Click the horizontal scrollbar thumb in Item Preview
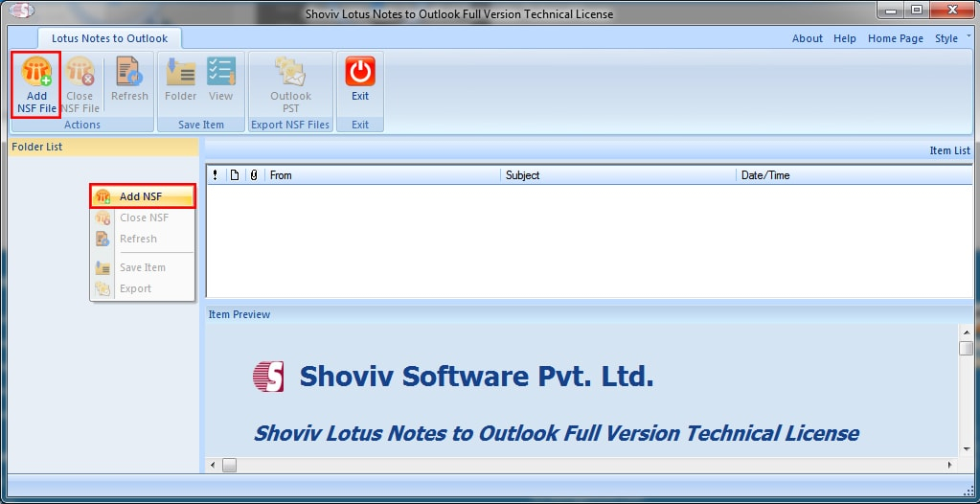Screen dimensions: 980x504 tap(229, 466)
